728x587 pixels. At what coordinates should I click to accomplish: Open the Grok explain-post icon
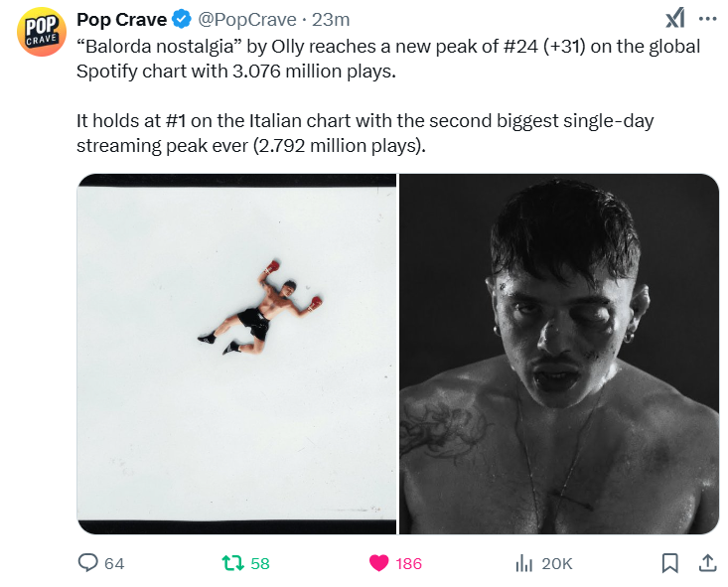[x=674, y=18]
